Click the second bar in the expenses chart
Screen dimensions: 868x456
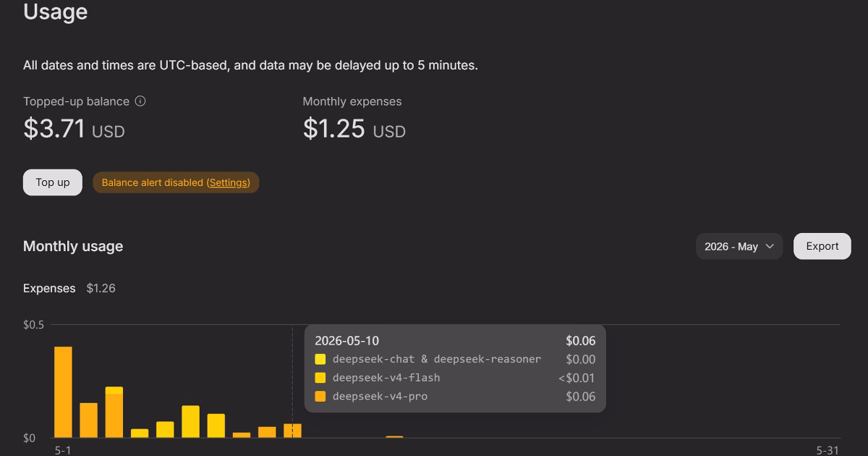88,420
